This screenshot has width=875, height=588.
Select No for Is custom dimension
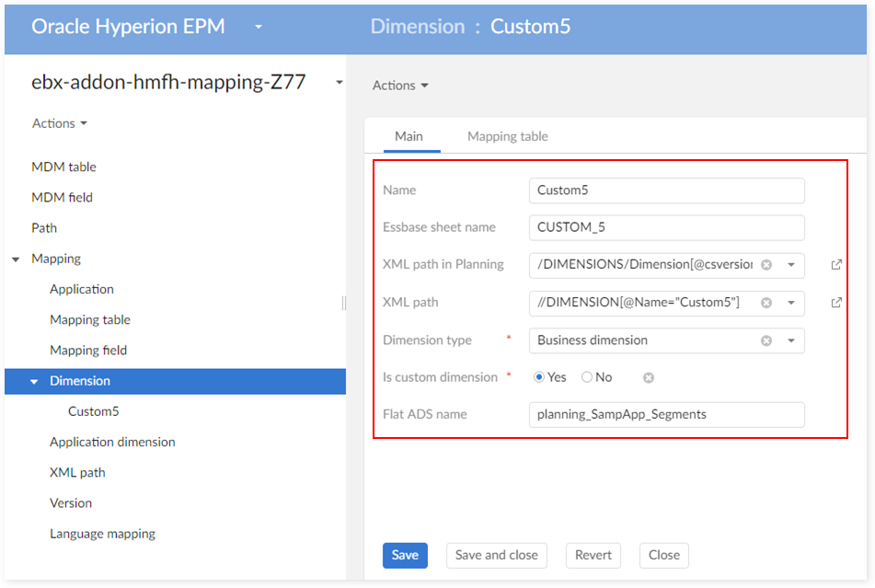[x=587, y=377]
